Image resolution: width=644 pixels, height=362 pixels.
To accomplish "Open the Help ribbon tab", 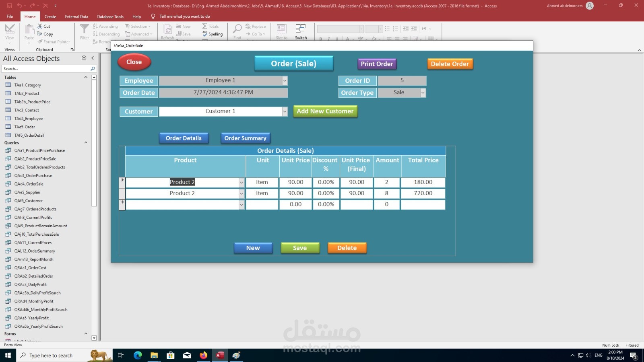I will click(x=136, y=16).
